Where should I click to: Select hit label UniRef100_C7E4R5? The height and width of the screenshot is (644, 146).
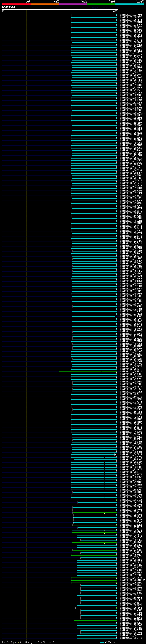click(x=131, y=593)
